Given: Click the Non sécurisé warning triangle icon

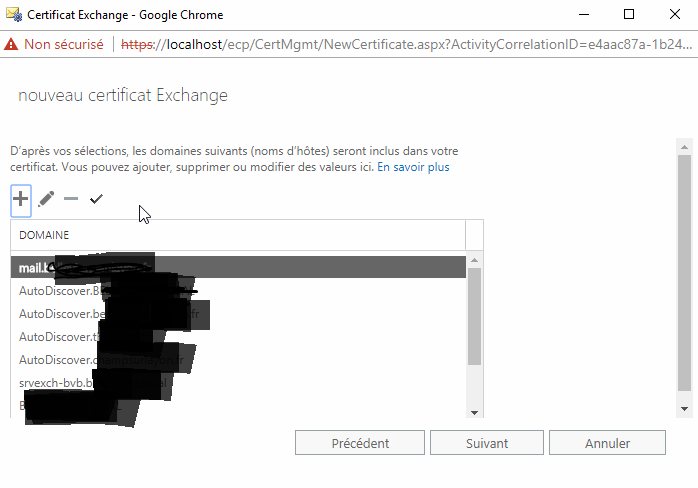Looking at the screenshot, I should coord(11,45).
